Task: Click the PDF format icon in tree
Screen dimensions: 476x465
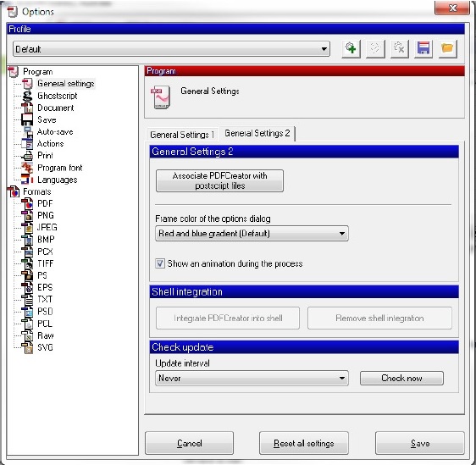Action: (x=27, y=203)
